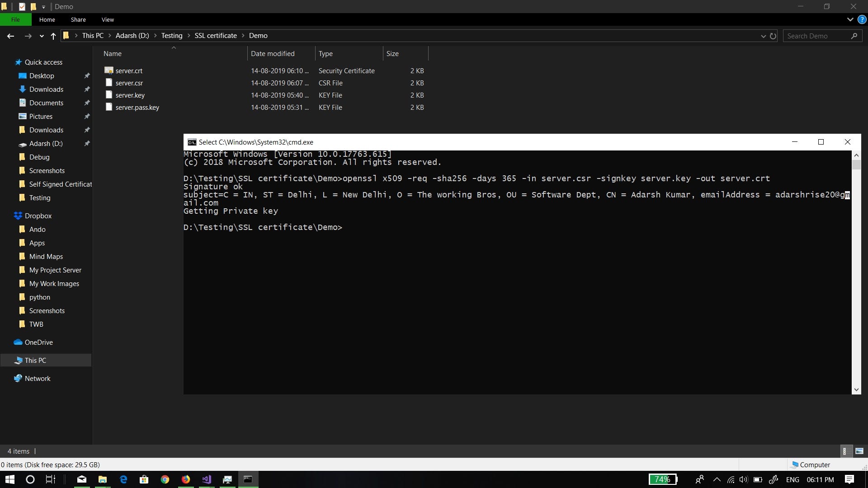868x488 pixels.
Task: Switch to the View tab
Action: click(108, 19)
